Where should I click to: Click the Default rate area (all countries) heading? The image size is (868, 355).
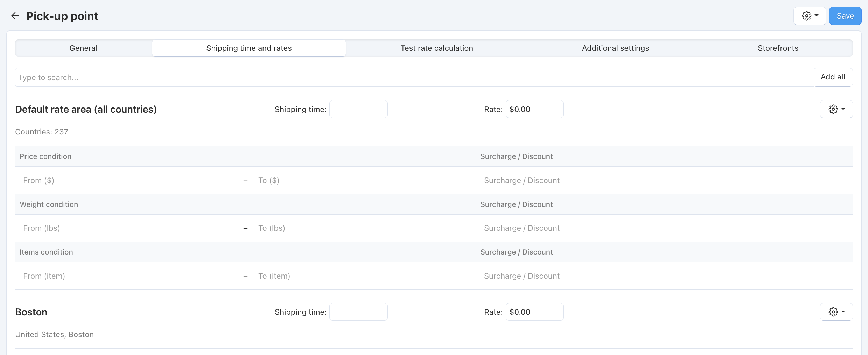[86, 109]
